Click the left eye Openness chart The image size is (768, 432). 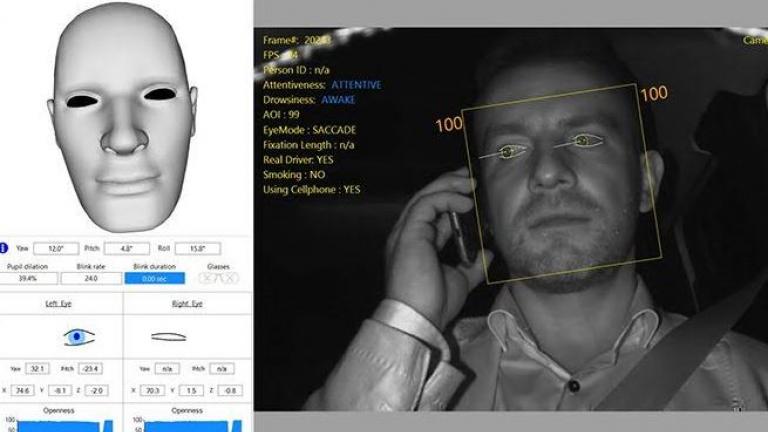click(x=65, y=425)
